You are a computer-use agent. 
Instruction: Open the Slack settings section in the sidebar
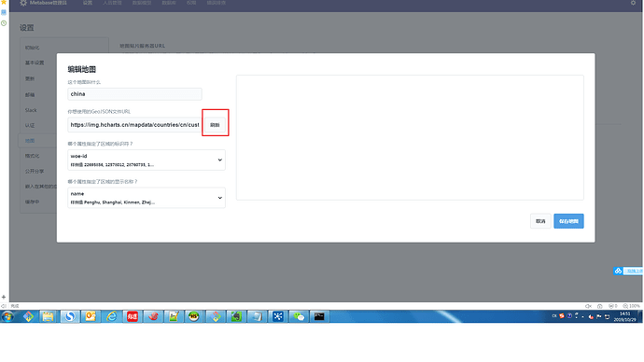pos(31,110)
